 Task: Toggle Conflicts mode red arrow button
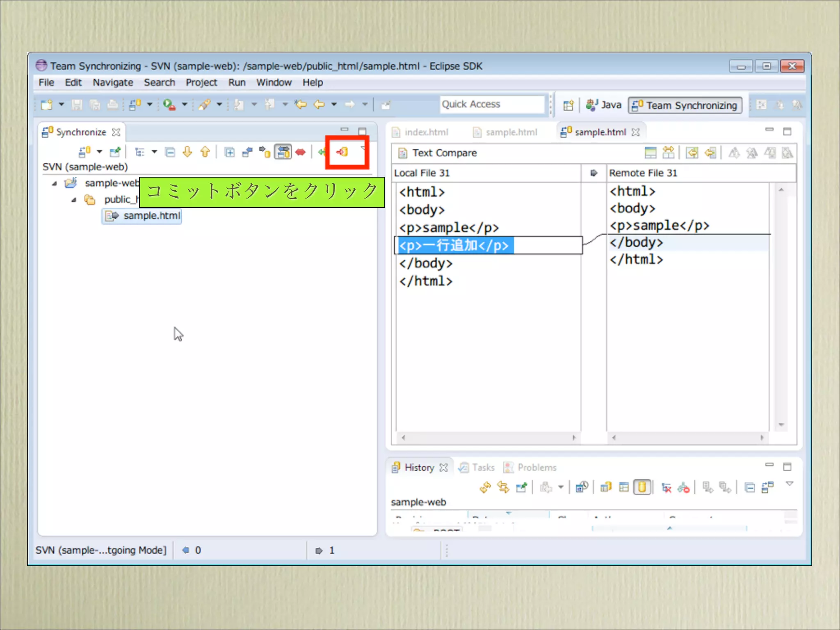tap(301, 153)
